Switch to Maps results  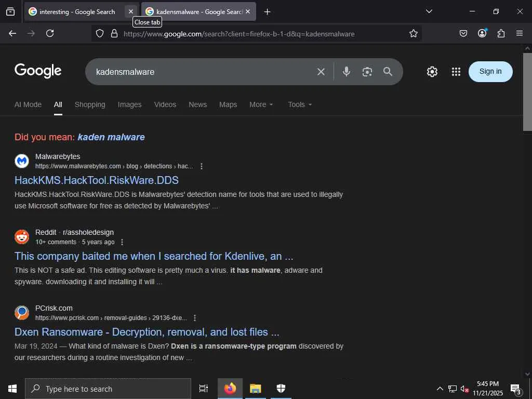point(228,104)
